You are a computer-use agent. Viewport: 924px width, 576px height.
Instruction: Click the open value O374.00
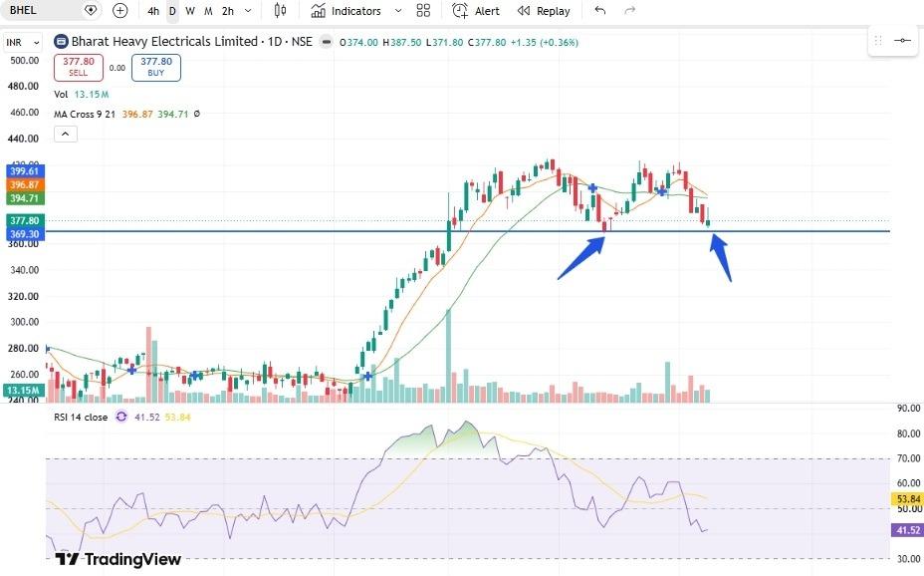[358, 43]
